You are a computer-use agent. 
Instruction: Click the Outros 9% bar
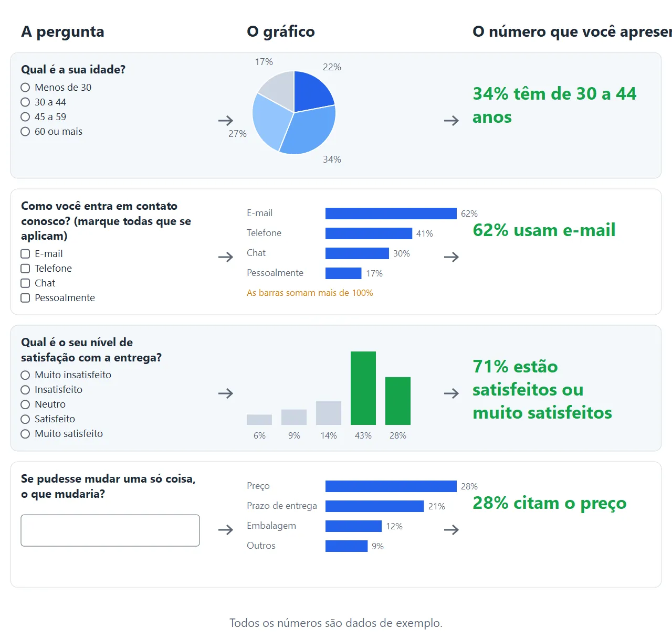(346, 546)
